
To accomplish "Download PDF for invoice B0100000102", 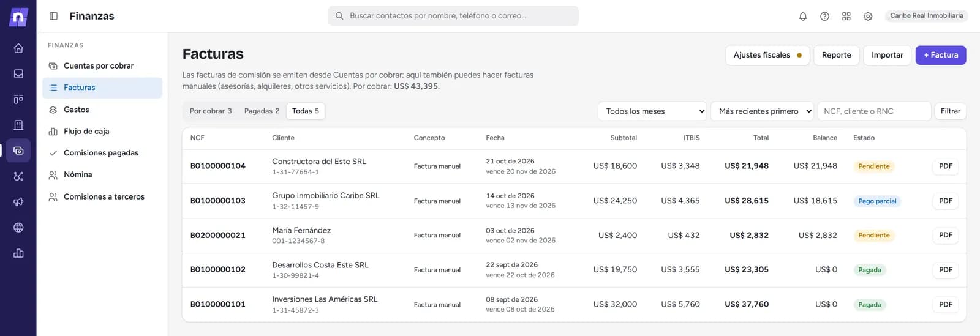I will coord(946,270).
